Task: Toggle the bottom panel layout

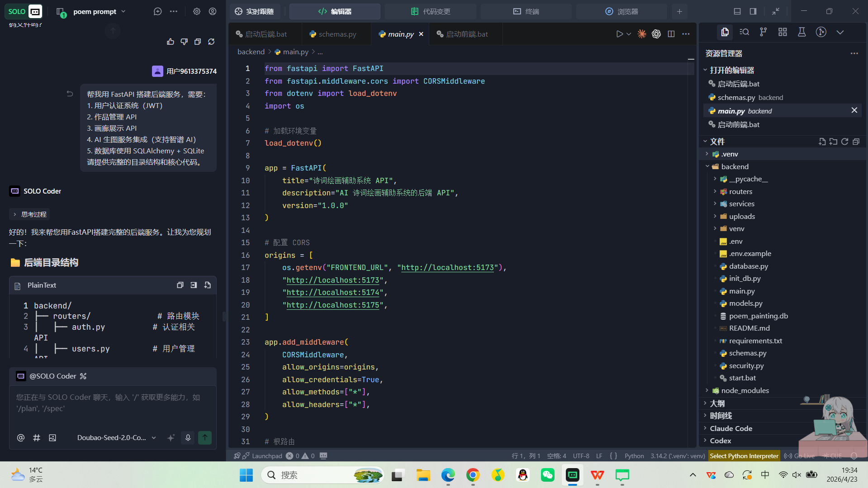Action: tap(737, 11)
